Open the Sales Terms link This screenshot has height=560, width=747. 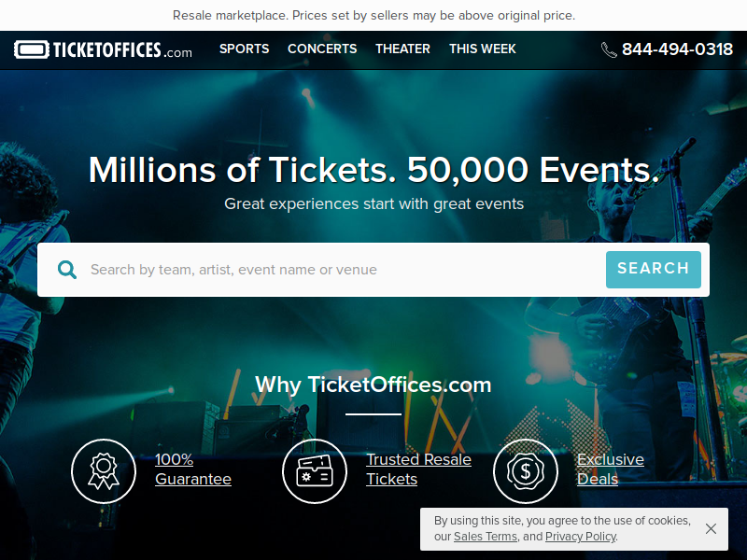point(485,537)
